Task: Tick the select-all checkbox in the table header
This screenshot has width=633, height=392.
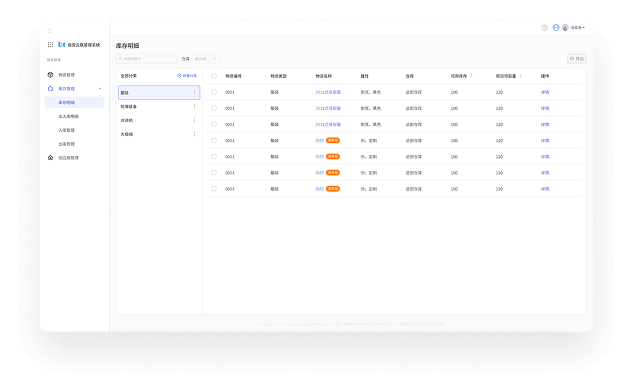Action: point(214,76)
